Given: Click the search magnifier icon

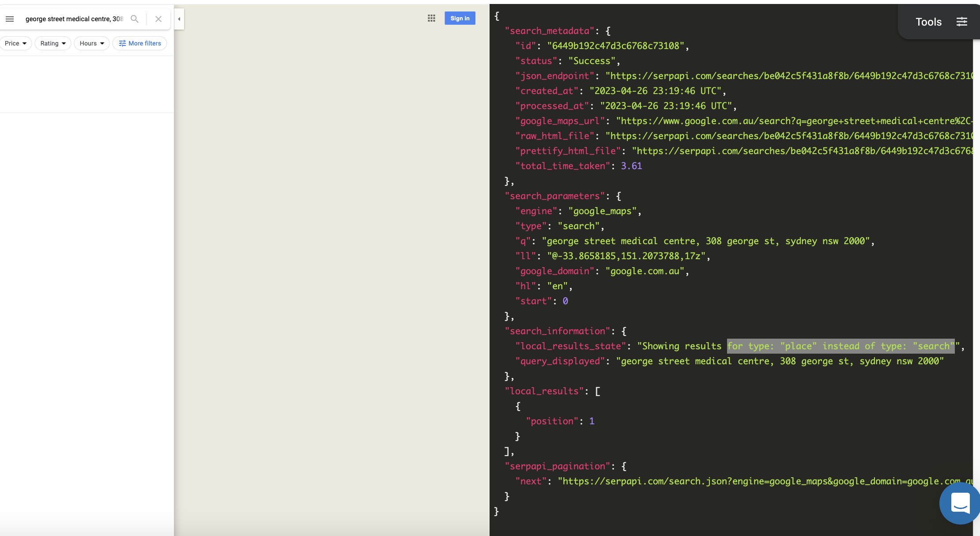Looking at the screenshot, I should pos(135,19).
